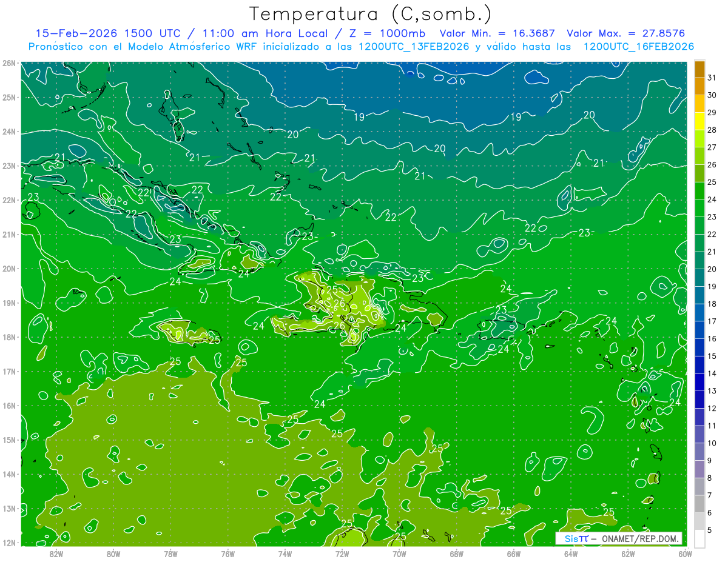The image size is (728, 562).
Task: Click the 25N latitude axis label
Action: click(x=8, y=97)
